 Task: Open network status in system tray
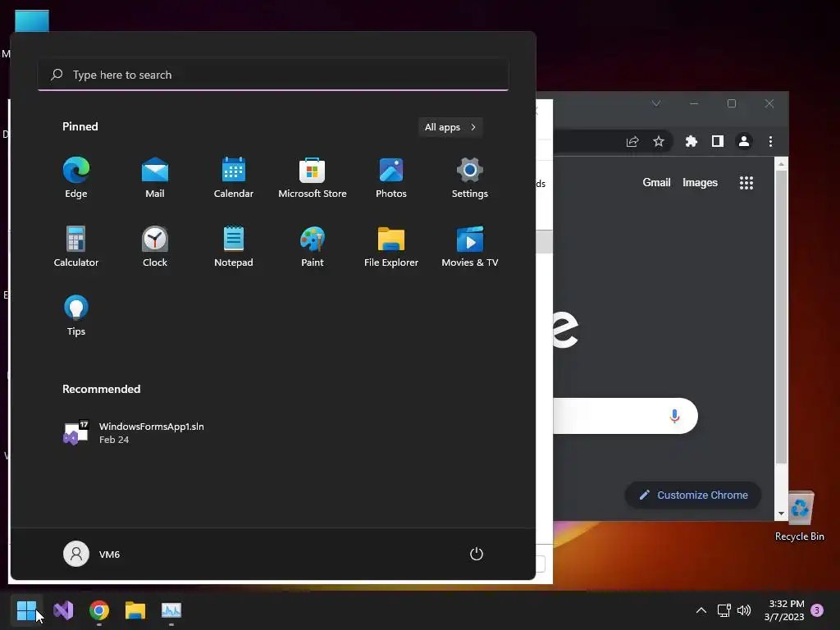pyautogui.click(x=724, y=610)
